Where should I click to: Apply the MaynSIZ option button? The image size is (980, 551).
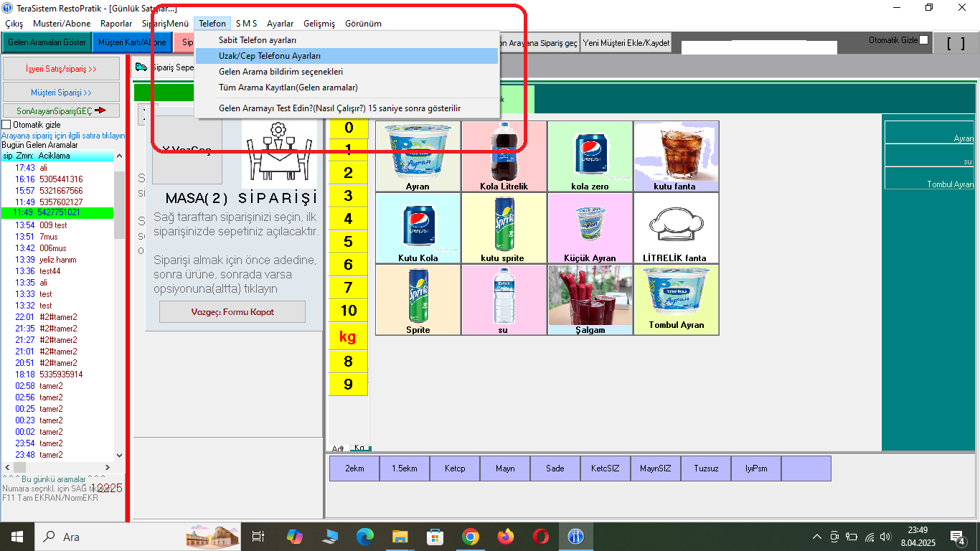point(656,468)
